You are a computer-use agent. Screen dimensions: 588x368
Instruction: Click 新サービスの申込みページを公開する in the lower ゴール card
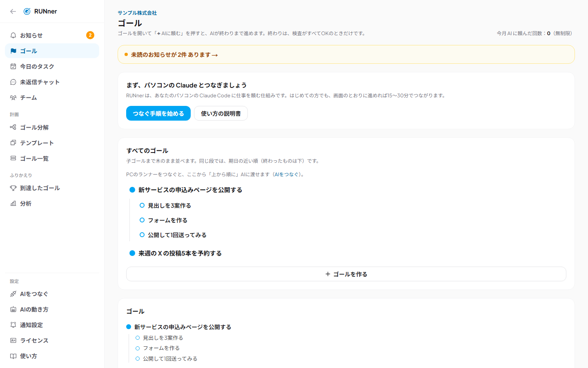[183, 327]
